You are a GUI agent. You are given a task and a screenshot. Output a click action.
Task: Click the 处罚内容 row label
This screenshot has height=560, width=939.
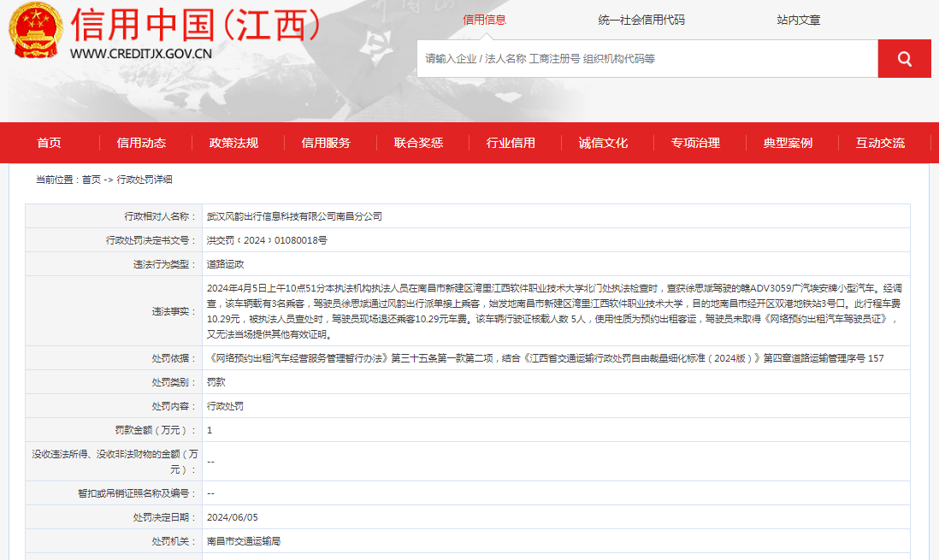[174, 406]
